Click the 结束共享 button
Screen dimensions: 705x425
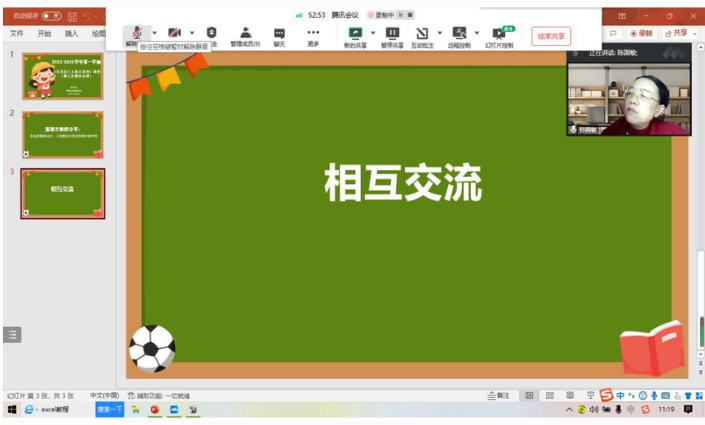pos(551,36)
